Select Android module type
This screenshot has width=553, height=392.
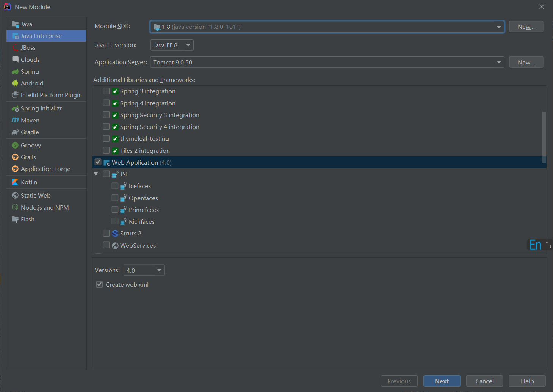coord(46,83)
